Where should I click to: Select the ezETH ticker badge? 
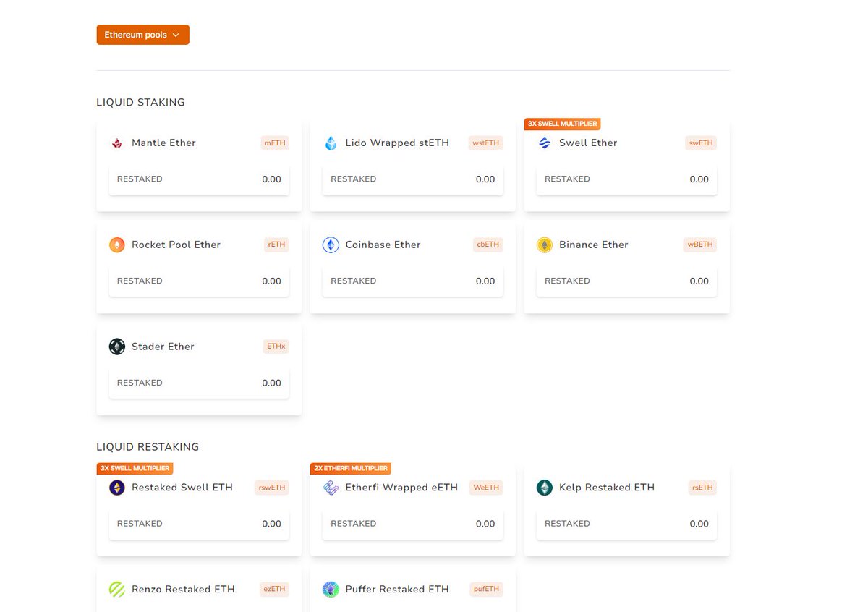tap(275, 590)
